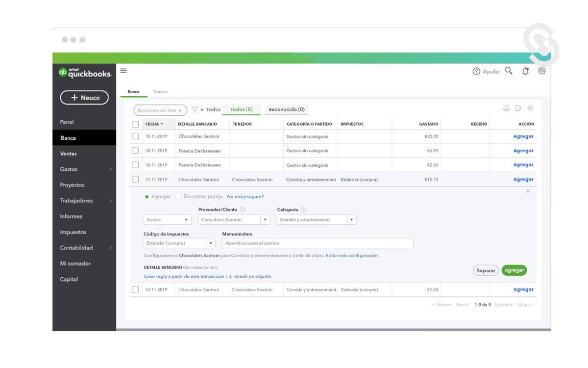Click the green Agregar button
The height and width of the screenshot is (368, 588).
coord(514,270)
